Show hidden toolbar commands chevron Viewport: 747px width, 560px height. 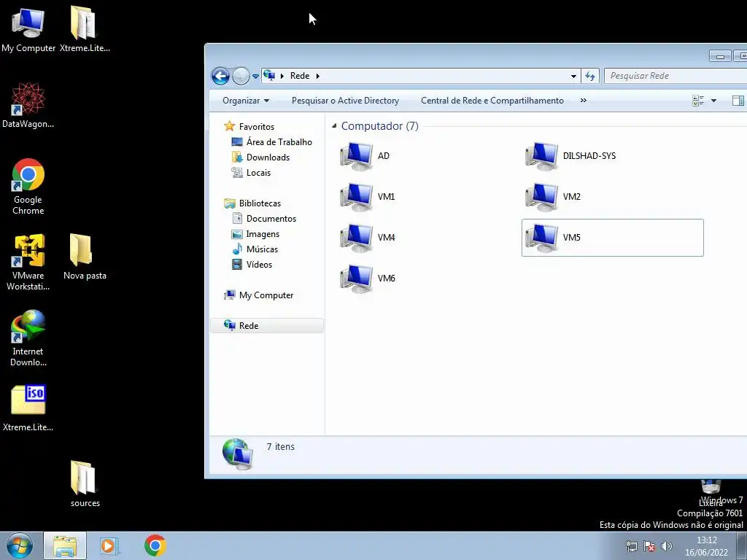[x=583, y=101]
